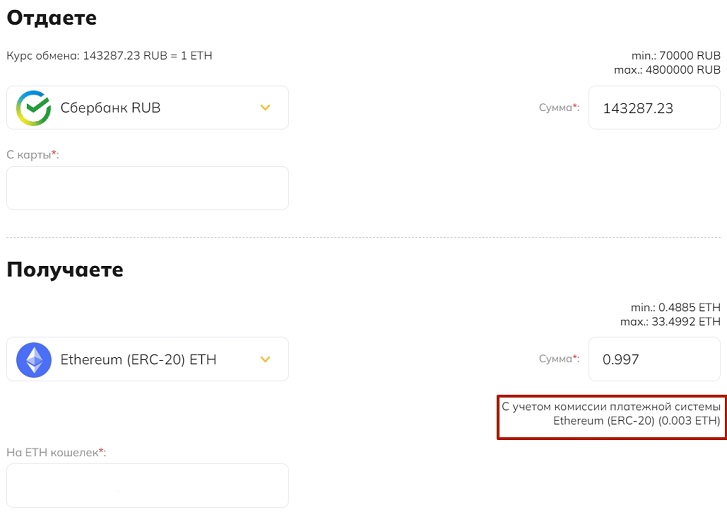Click the Отдаете section heading
This screenshot has height=515, width=727.
tap(51, 18)
